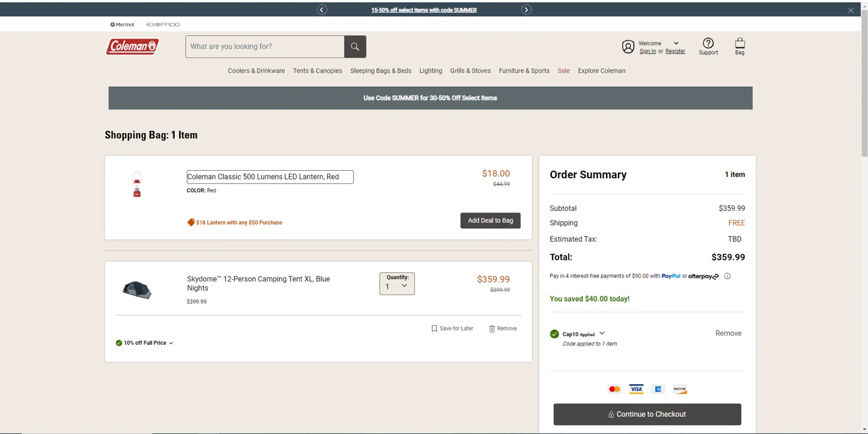Click the Sign In link
868x434 pixels.
(x=648, y=52)
